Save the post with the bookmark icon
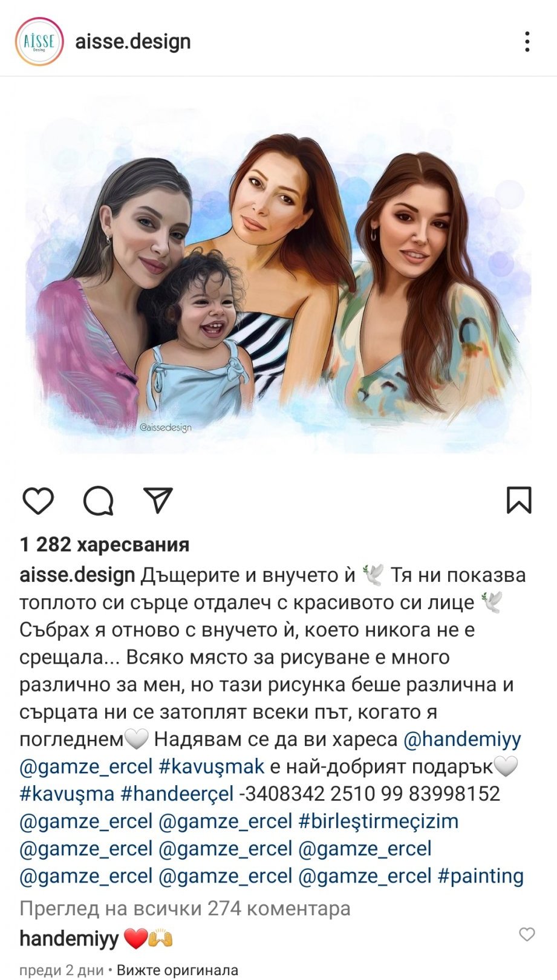 point(519,500)
